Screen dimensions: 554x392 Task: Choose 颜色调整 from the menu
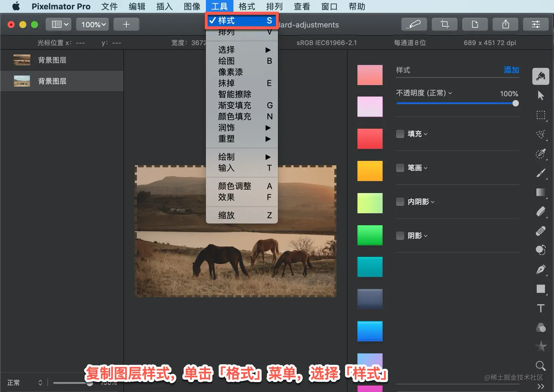click(242, 186)
